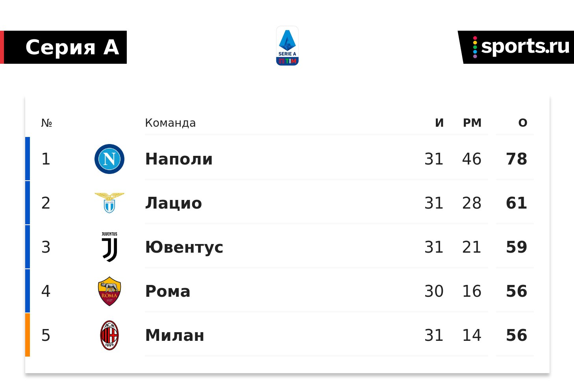Click the Napoli club crest
Screen dimensions: 574x392
click(109, 159)
